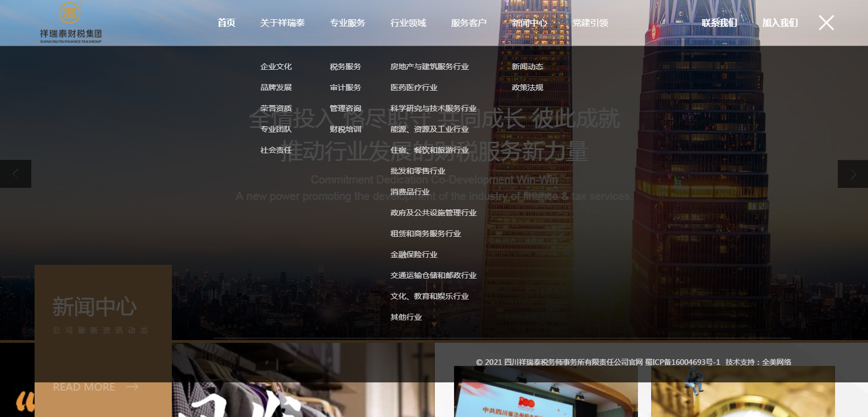Image resolution: width=868 pixels, height=417 pixels.
Task: Select 品牌发展 submenu link
Action: (276, 87)
